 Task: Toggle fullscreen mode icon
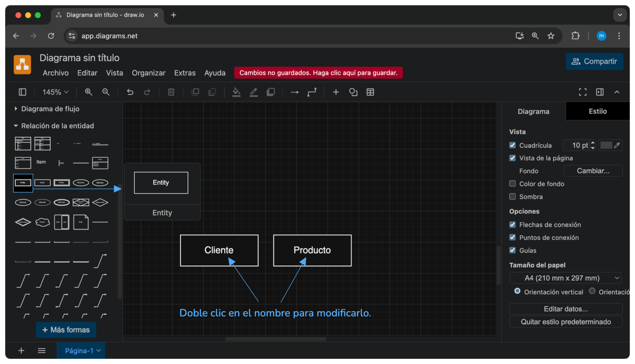583,92
